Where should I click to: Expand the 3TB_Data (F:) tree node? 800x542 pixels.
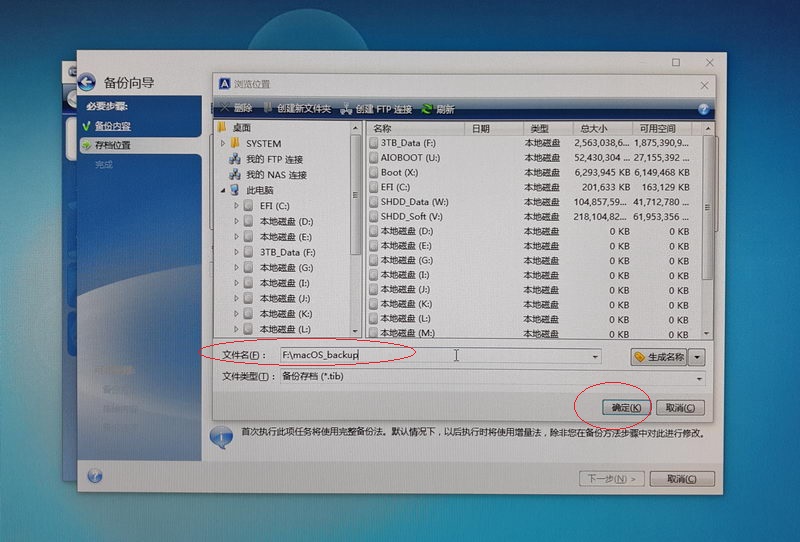click(x=236, y=252)
